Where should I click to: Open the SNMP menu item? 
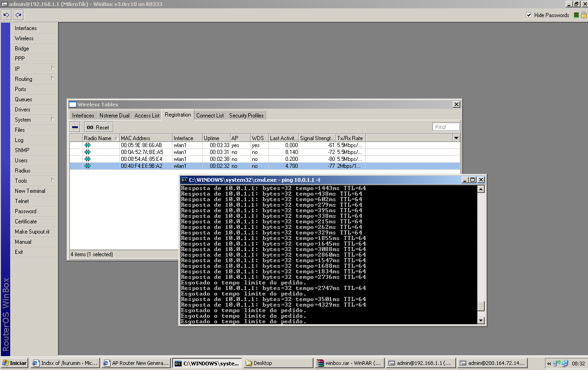[34, 150]
